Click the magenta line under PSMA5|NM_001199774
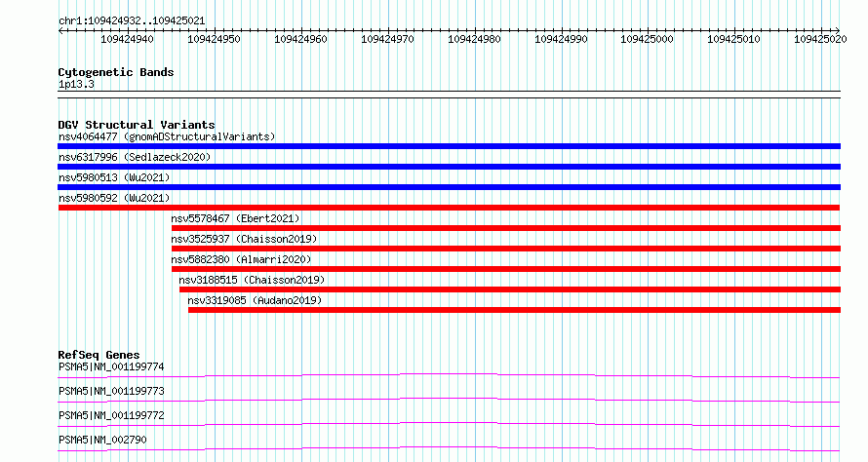 click(449, 375)
